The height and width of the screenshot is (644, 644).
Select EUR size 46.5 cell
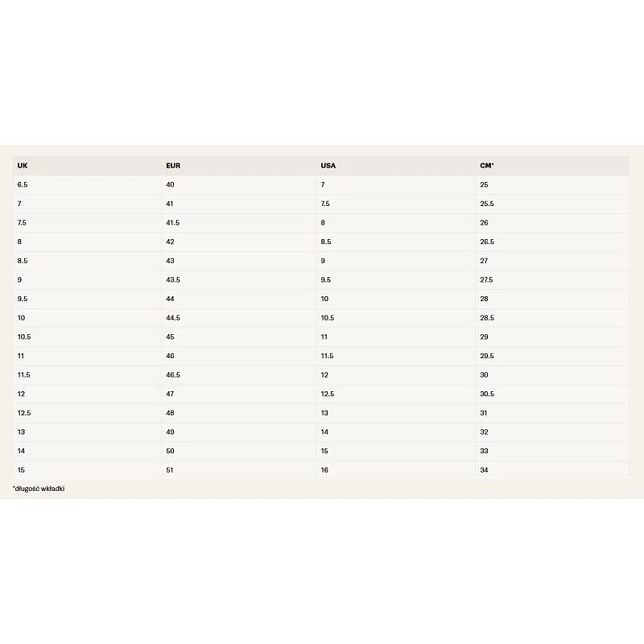(x=172, y=375)
